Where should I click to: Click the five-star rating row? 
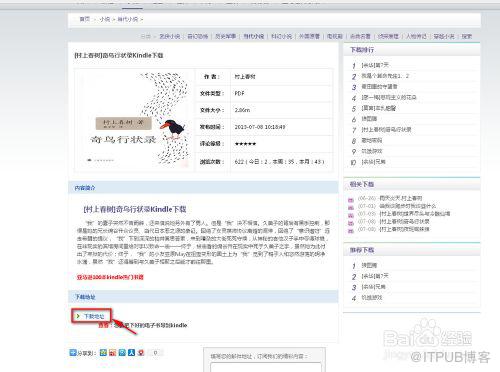(245, 144)
